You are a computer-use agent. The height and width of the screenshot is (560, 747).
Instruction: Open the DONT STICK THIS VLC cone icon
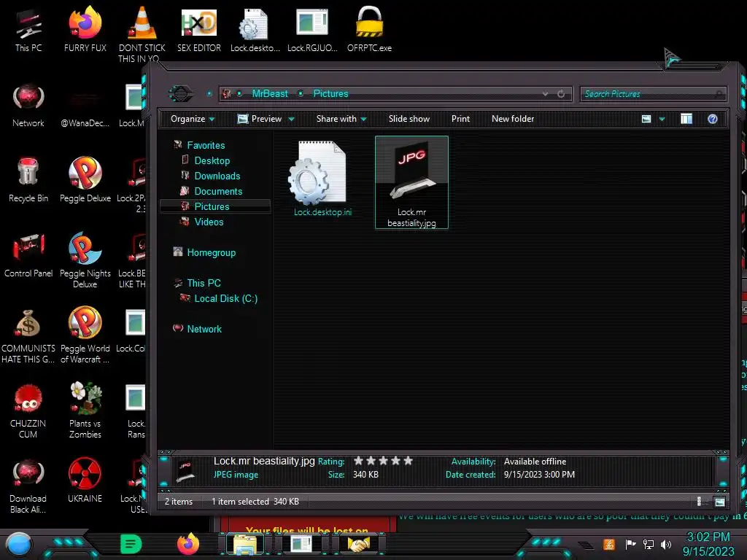coord(142,34)
